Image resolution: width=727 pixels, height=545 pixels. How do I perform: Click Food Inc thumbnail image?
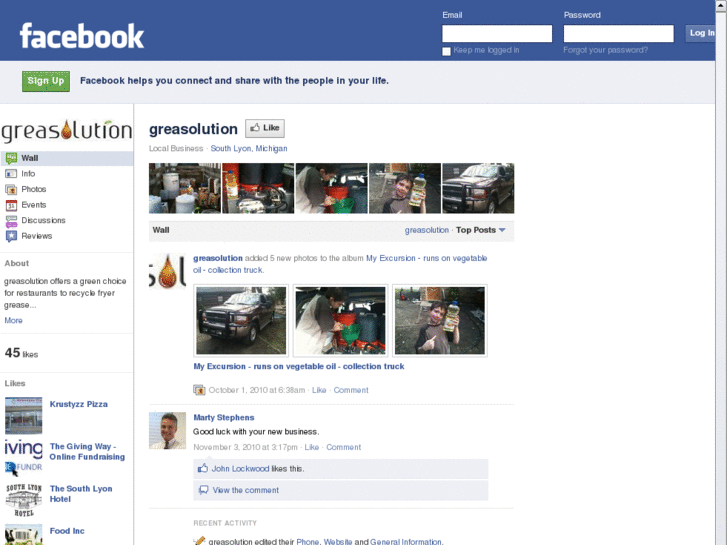pos(24,534)
